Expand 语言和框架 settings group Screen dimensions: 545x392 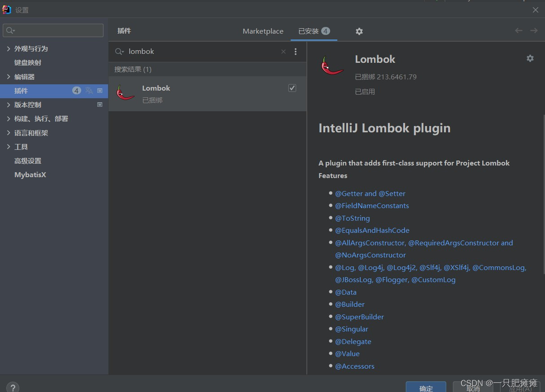(9, 133)
